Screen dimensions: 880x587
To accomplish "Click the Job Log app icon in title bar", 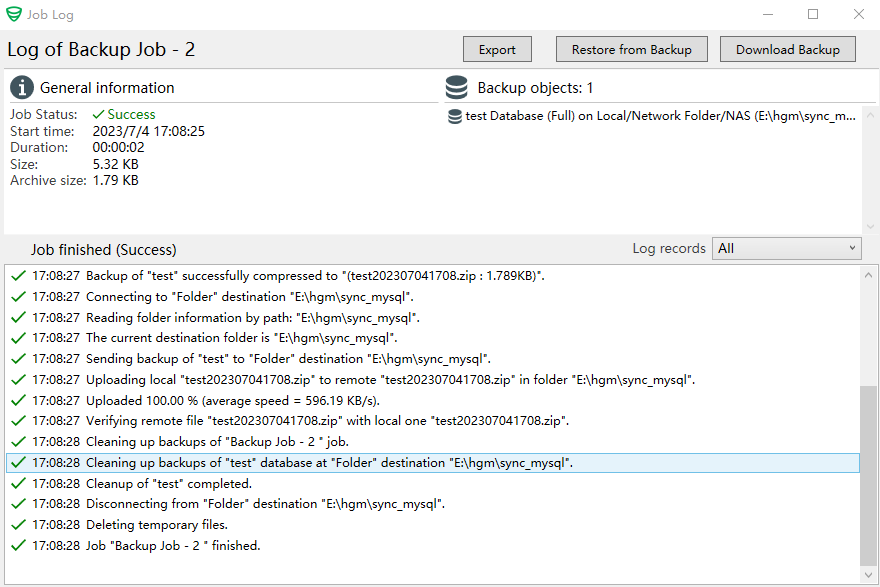I will (x=14, y=14).
